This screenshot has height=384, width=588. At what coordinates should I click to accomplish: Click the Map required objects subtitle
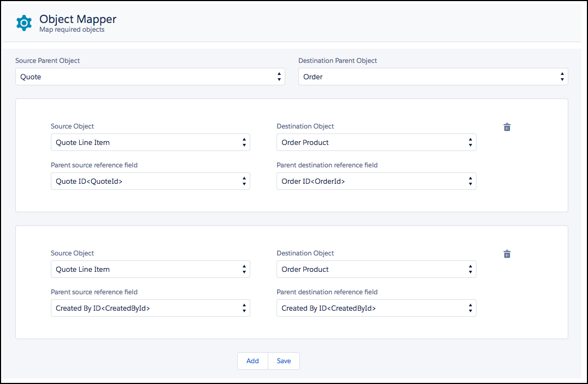tap(72, 30)
